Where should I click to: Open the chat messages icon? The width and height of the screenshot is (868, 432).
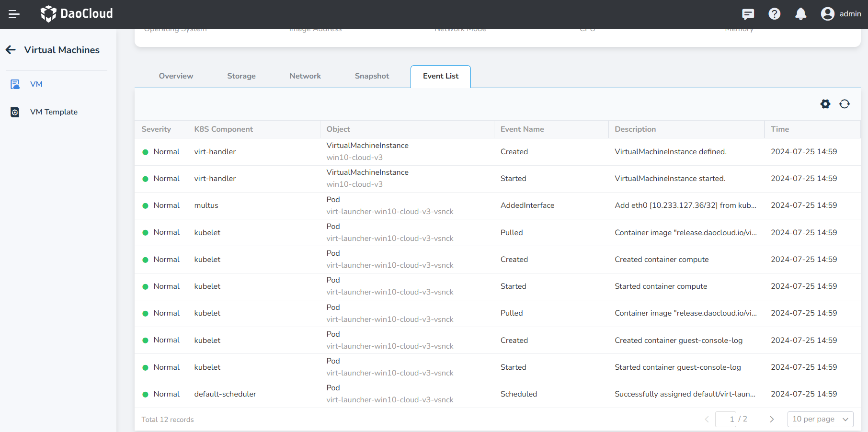[748, 14]
